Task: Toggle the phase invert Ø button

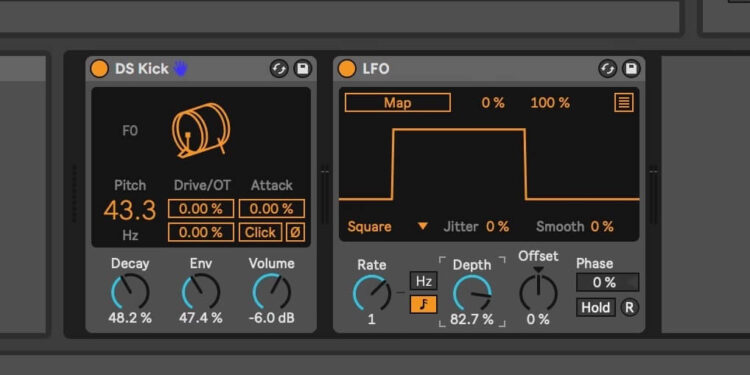Action: 296,232
